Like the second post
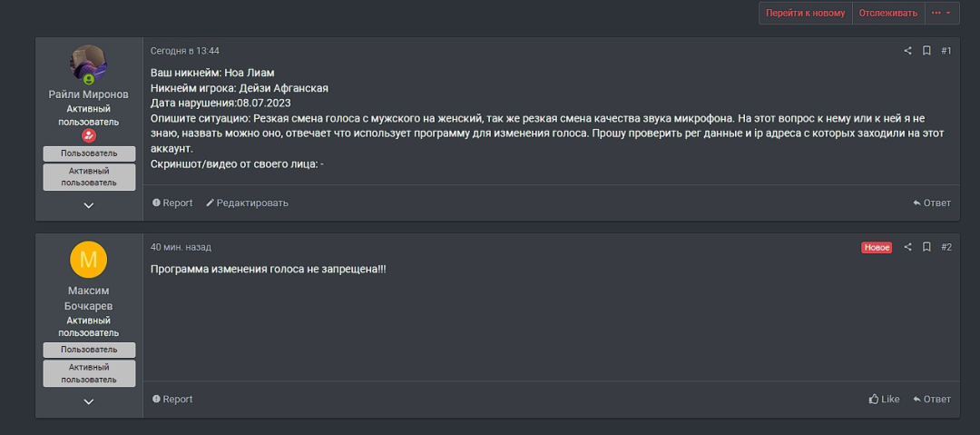 coord(884,400)
